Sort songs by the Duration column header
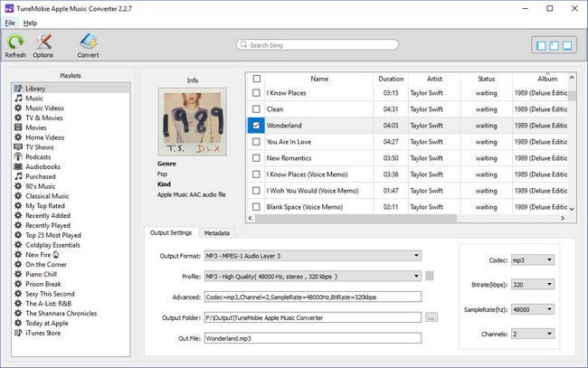 391,79
